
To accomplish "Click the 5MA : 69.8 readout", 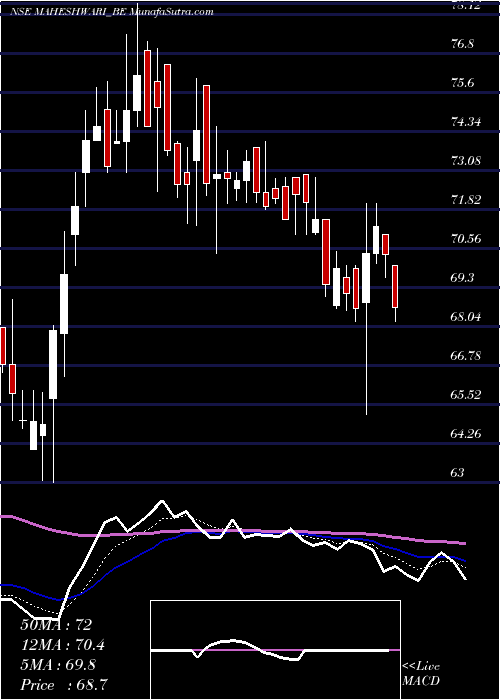I will [58, 665].
